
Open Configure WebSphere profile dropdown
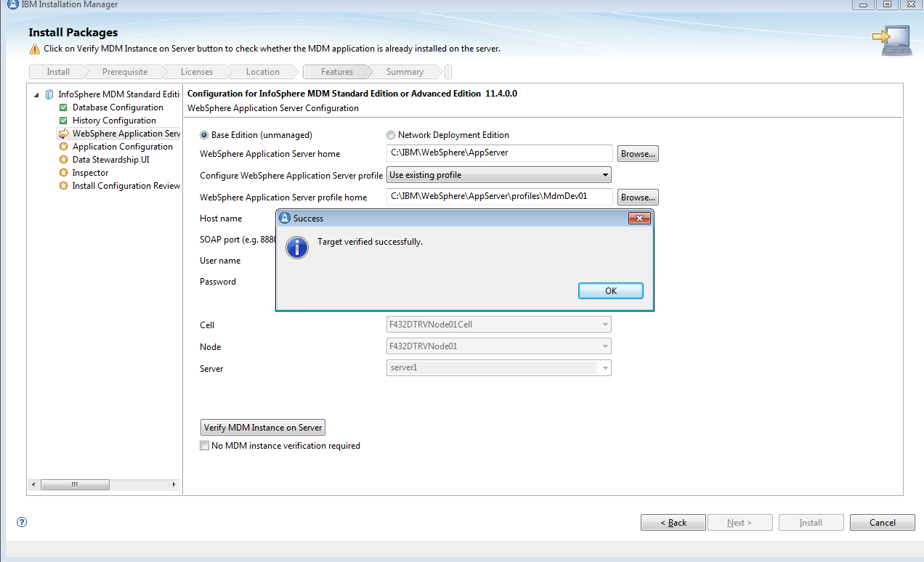pyautogui.click(x=498, y=175)
